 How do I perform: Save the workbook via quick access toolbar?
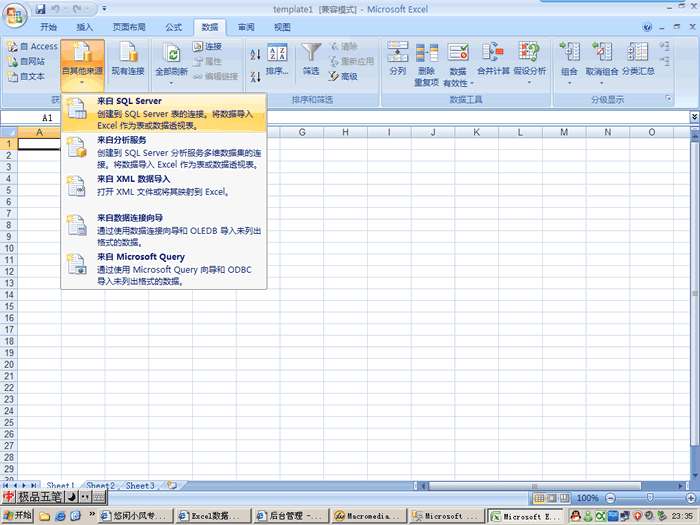click(x=40, y=9)
